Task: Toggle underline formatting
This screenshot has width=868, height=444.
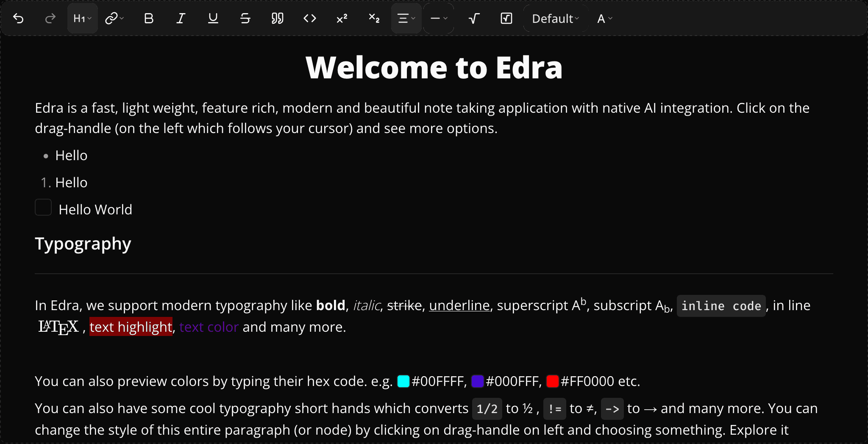Action: pos(213,18)
